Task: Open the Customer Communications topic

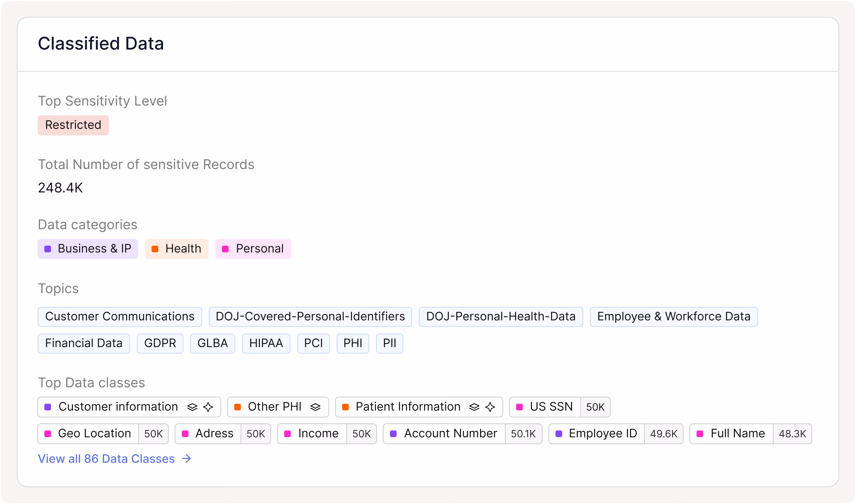Action: 120,317
